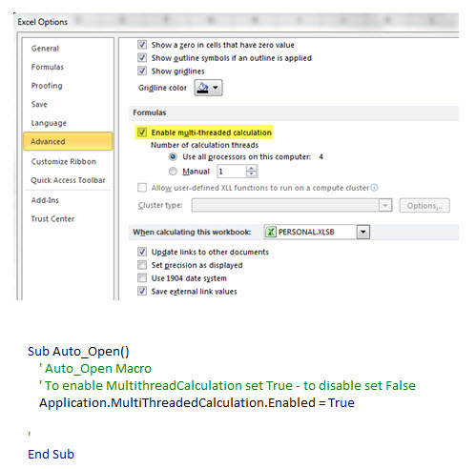The width and height of the screenshot is (476, 469).
Task: Enable Set precision as displayed
Action: click(142, 265)
